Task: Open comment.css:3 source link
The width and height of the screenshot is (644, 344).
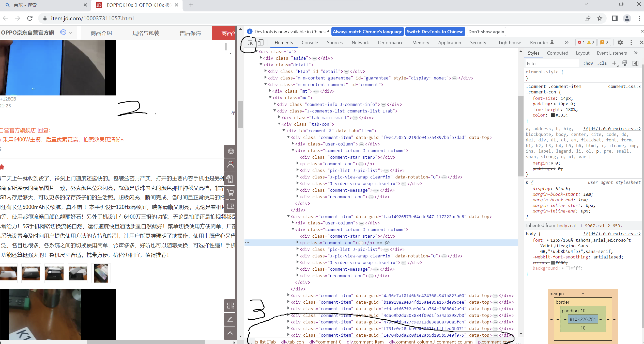Action: coord(624,86)
